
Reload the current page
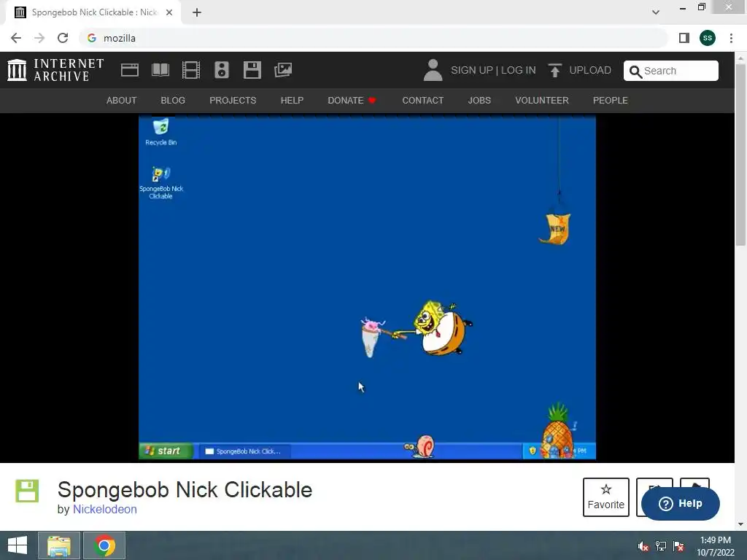(63, 38)
